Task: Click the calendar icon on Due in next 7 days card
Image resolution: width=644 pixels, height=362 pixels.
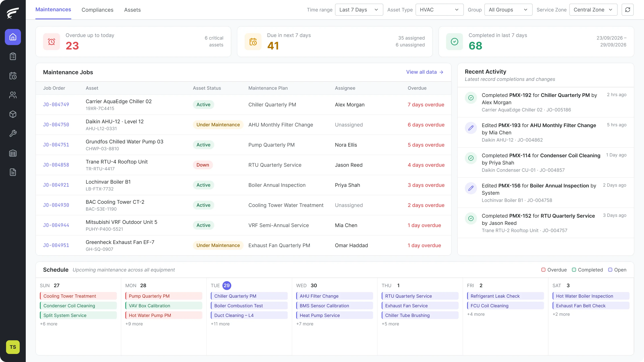Action: (x=253, y=42)
